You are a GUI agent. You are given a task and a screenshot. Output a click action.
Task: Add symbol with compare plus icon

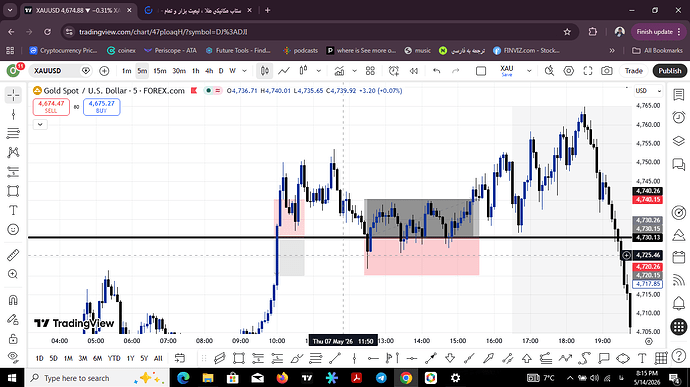click(104, 71)
